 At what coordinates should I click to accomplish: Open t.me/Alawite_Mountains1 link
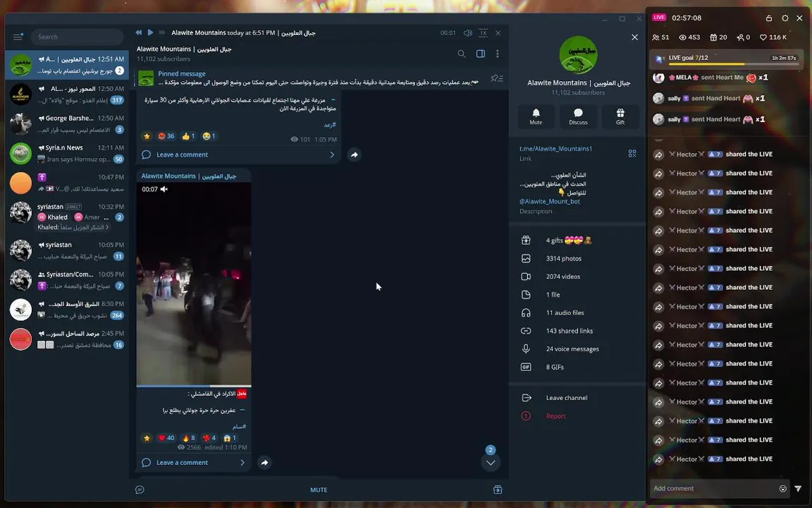coord(555,149)
